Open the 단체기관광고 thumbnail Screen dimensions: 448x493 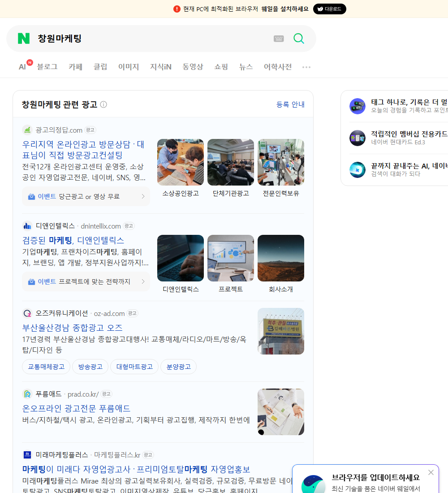tap(231, 162)
